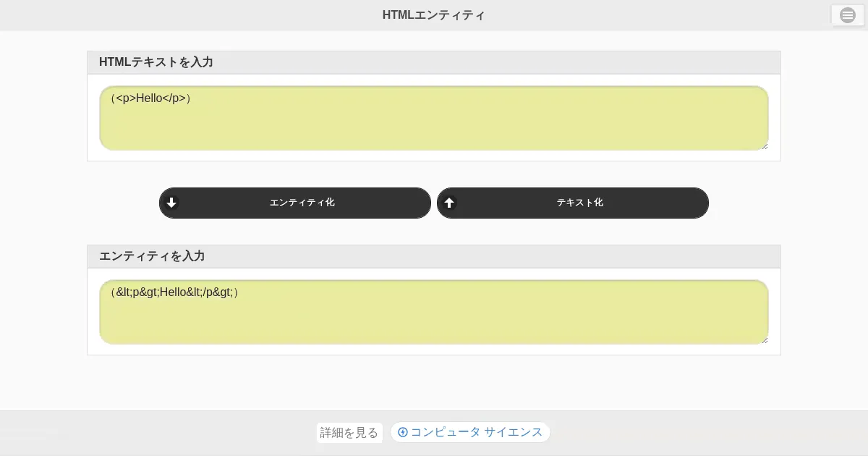The image size is (868, 456).
Task: Focus the empty area of the HTML text input box
Action: pyautogui.click(x=434, y=127)
